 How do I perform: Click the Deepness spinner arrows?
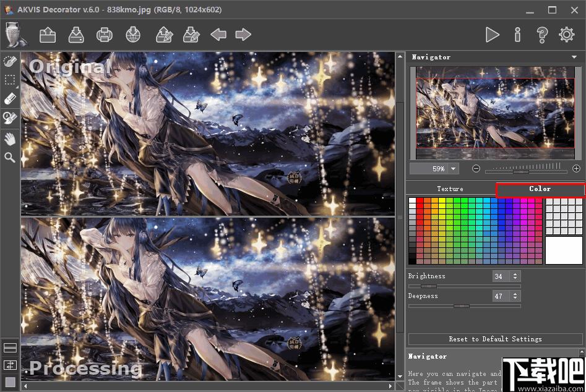[515, 296]
